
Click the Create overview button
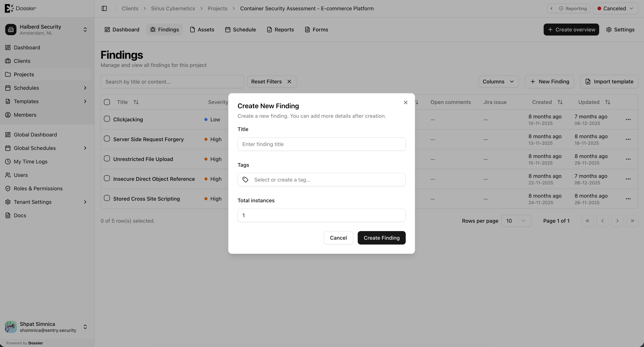(x=571, y=30)
